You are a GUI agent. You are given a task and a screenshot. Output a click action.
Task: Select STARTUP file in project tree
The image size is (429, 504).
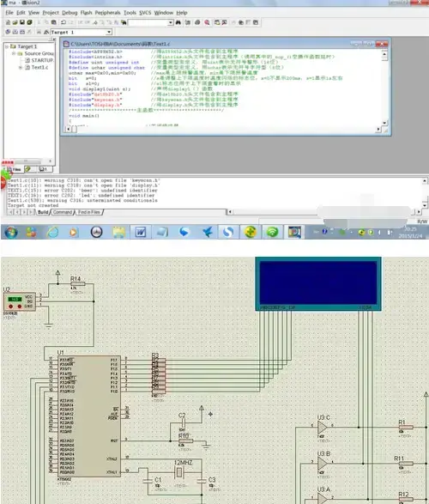point(39,60)
